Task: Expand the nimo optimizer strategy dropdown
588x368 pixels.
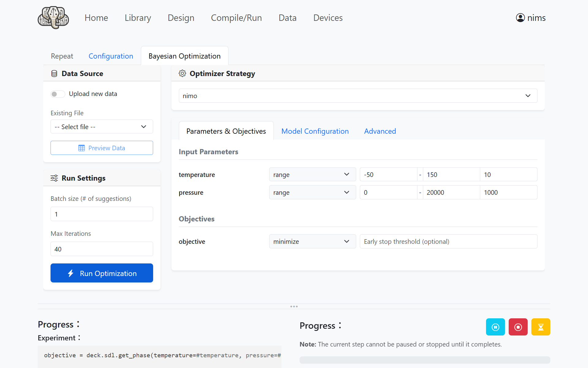Action: (358, 96)
